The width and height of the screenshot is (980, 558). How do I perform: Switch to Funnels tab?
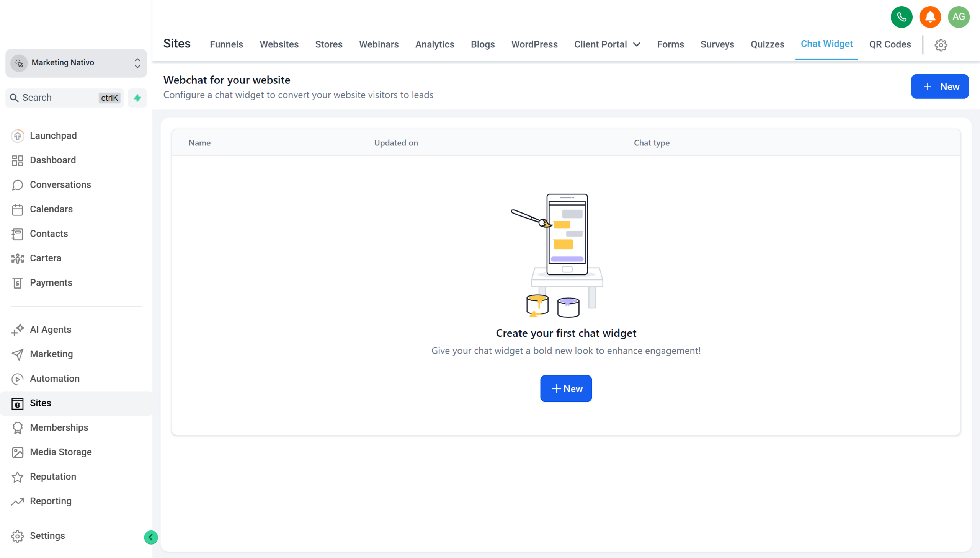point(226,44)
